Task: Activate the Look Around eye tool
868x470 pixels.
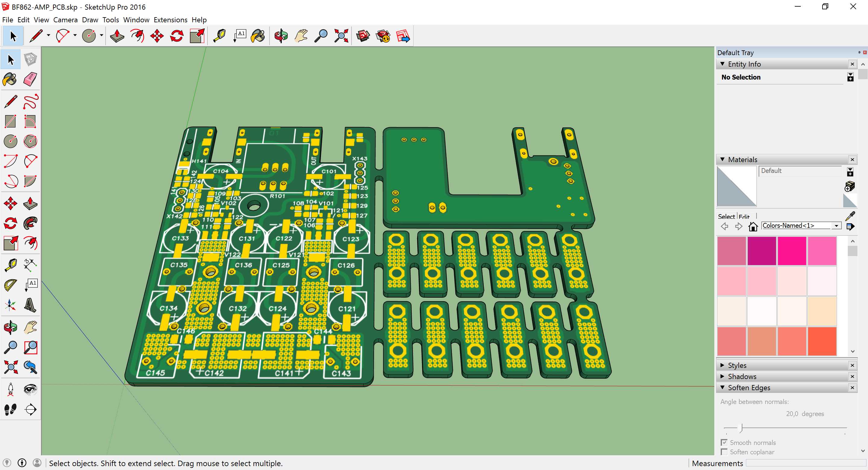Action: coord(30,389)
